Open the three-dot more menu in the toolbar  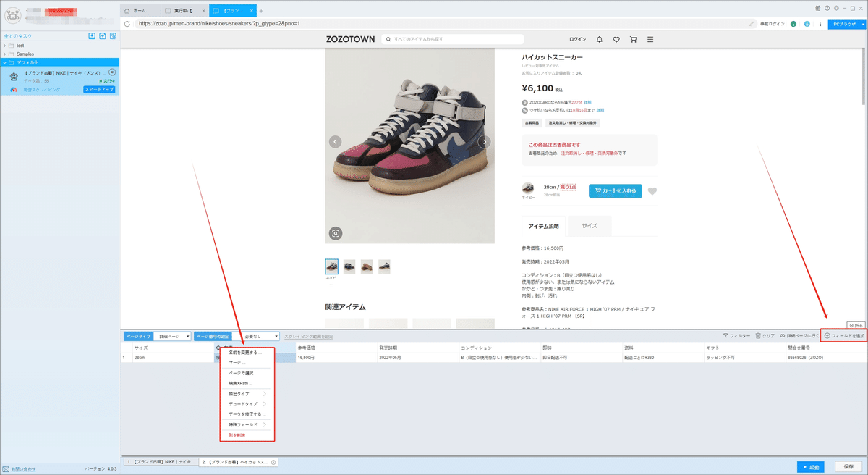pyautogui.click(x=820, y=24)
